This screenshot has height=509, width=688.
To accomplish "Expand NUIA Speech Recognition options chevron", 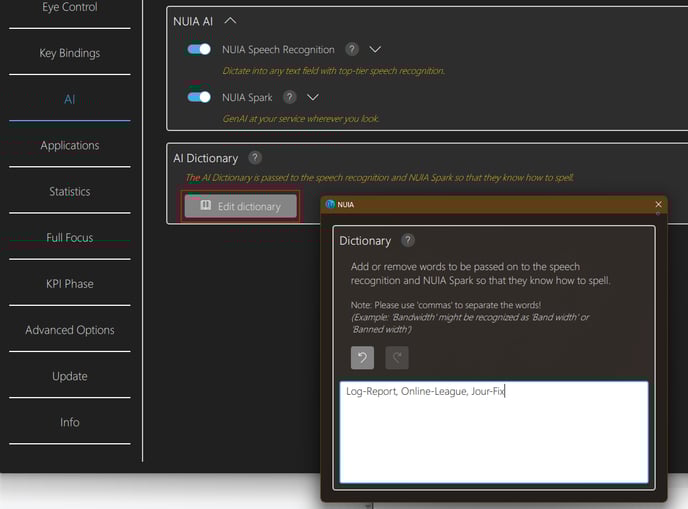I will (x=375, y=49).
